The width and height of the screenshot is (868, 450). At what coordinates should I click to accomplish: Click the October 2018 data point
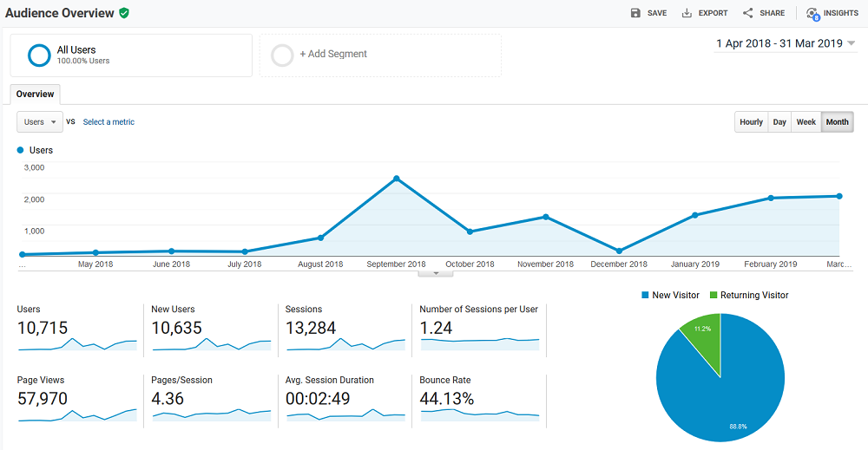(470, 232)
